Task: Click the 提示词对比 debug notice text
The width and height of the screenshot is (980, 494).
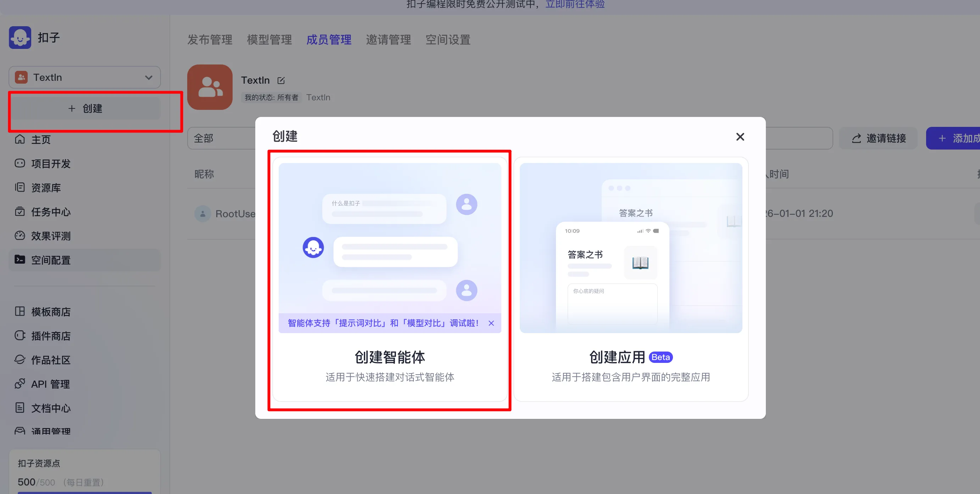Action: coord(383,323)
